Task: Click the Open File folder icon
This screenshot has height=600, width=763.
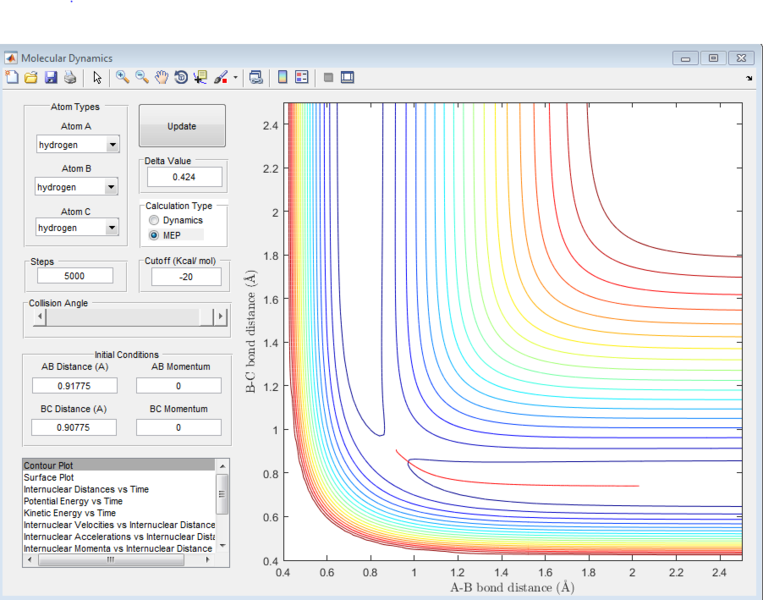Action: tap(31, 77)
